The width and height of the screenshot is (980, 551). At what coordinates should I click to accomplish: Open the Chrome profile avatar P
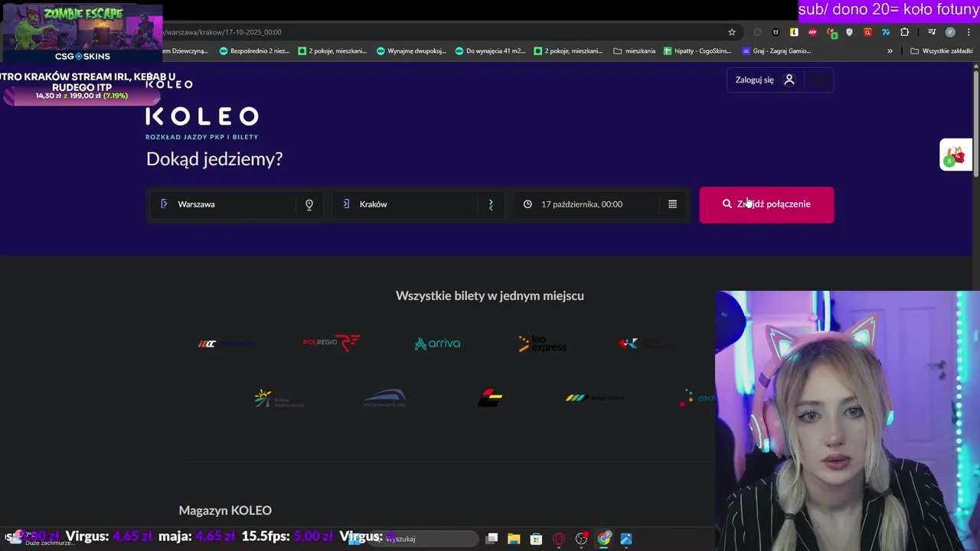tap(950, 32)
